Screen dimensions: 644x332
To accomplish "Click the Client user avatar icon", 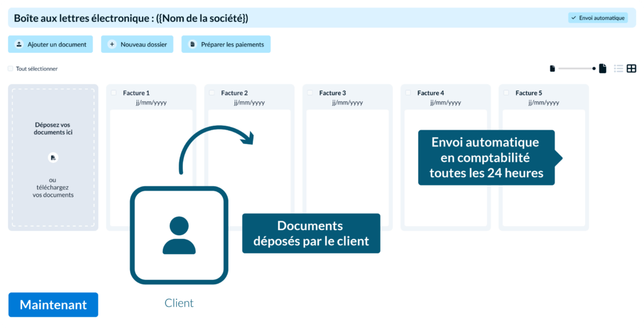I will pos(179,235).
